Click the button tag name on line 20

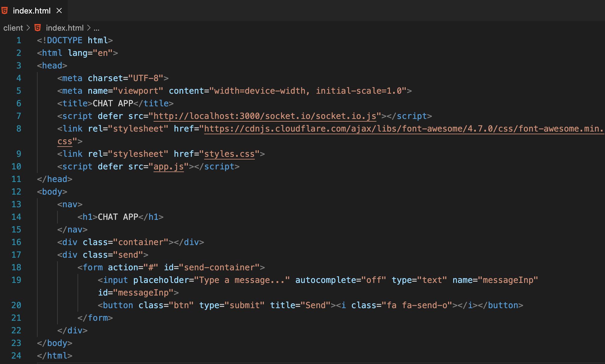(x=118, y=305)
